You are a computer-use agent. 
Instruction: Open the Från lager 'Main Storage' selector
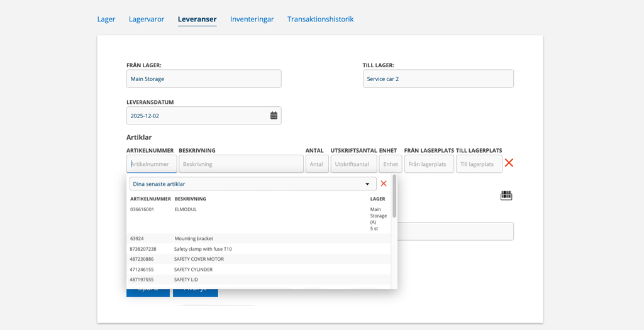pos(204,79)
